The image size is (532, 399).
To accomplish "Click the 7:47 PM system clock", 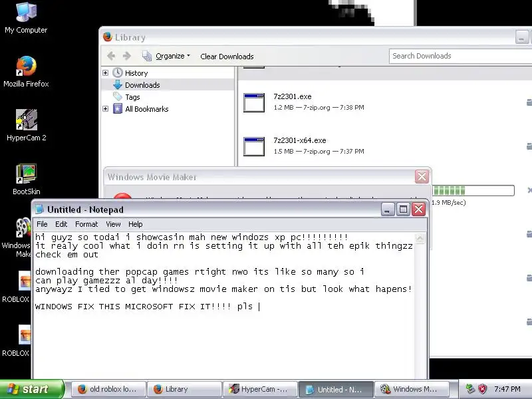I will click(x=507, y=389).
